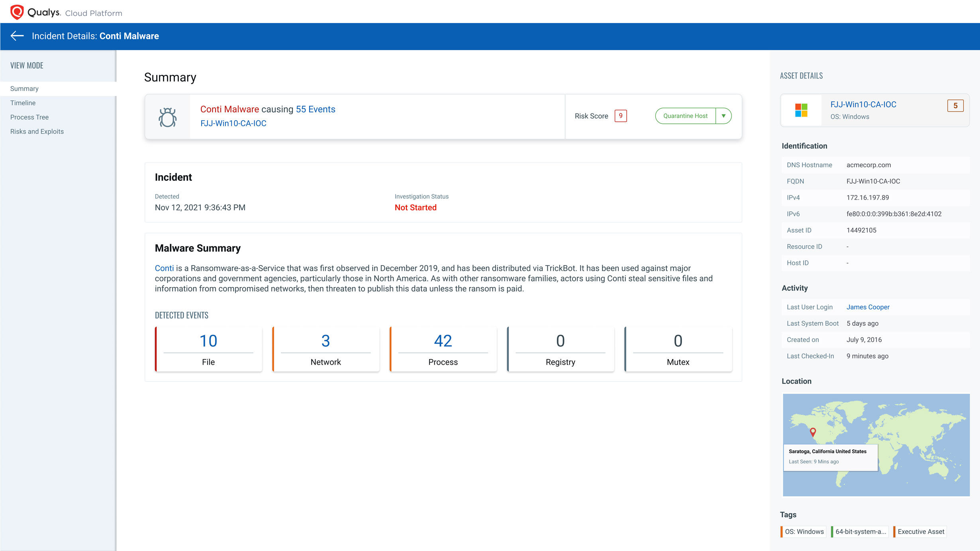Click the Conti Malware red title text

[229, 109]
